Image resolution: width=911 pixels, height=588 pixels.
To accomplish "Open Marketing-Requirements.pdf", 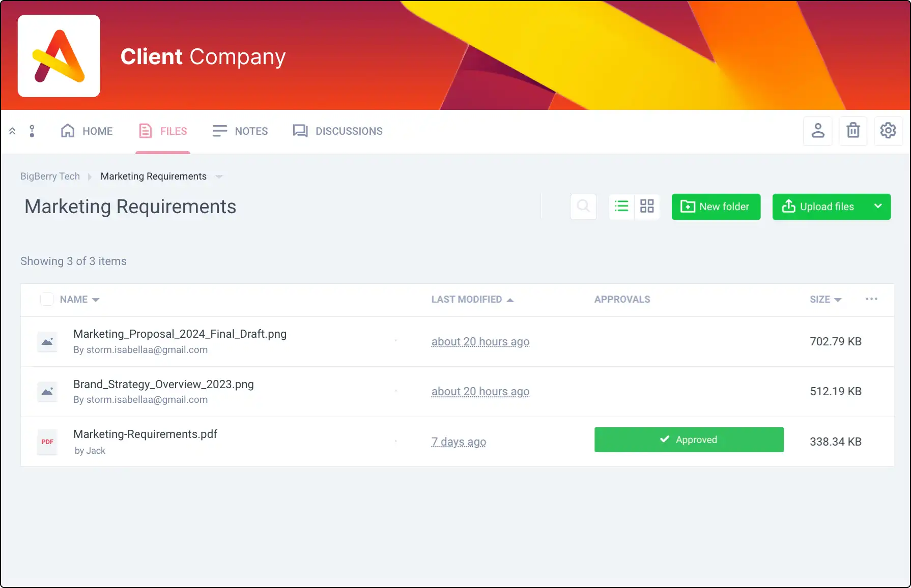I will [x=145, y=434].
